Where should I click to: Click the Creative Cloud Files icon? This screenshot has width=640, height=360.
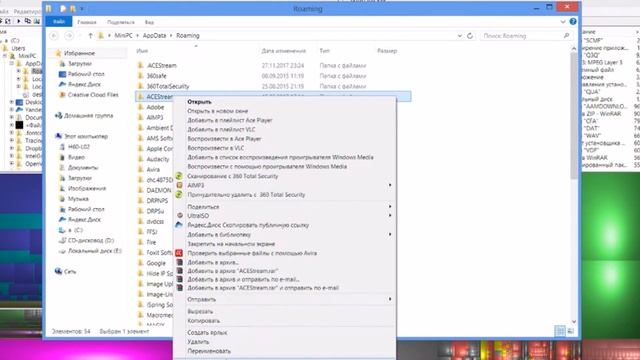[x=62, y=95]
